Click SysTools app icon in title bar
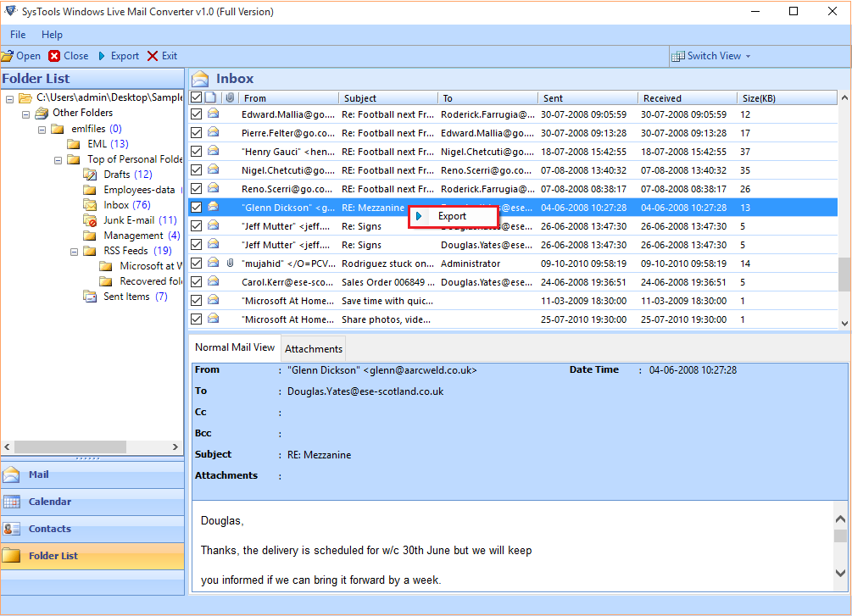The width and height of the screenshot is (852, 616). [x=11, y=11]
